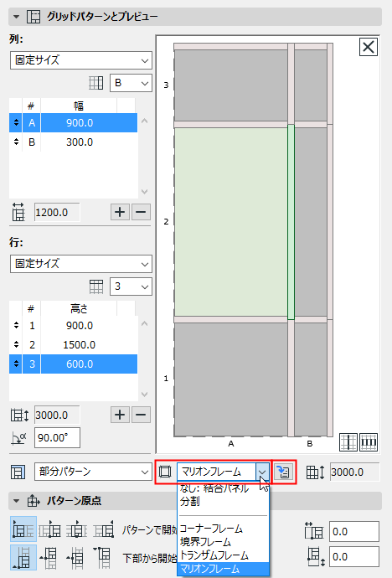Image resolution: width=392 pixels, height=578 pixels.
Task: Collapse the パターン原点 section
Action: pos(16,501)
